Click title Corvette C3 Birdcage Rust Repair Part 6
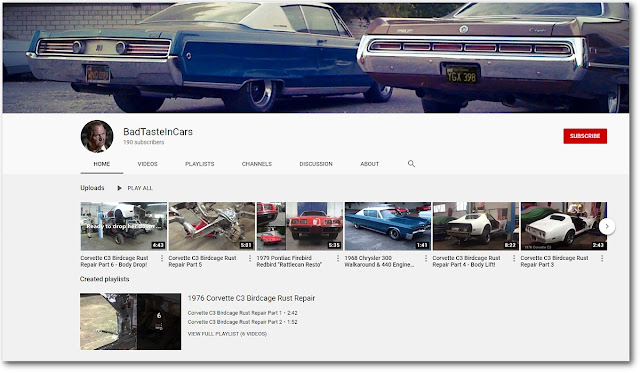640x373 pixels. point(114,262)
